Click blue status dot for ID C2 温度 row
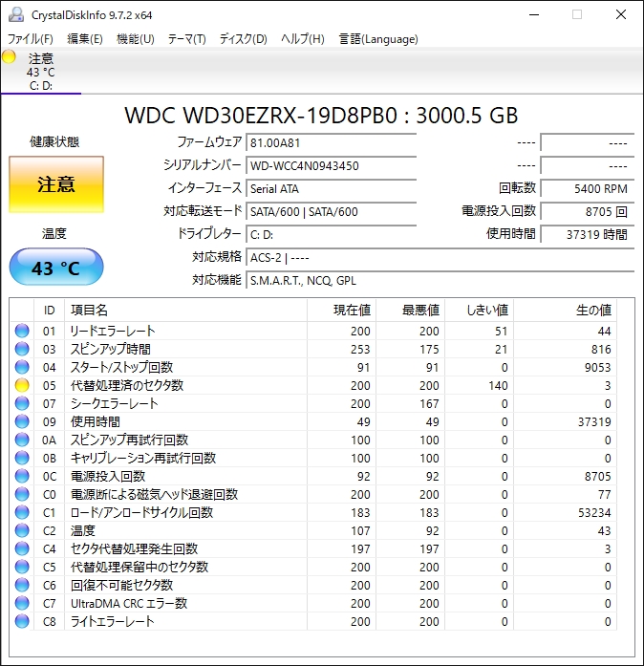 [x=22, y=530]
